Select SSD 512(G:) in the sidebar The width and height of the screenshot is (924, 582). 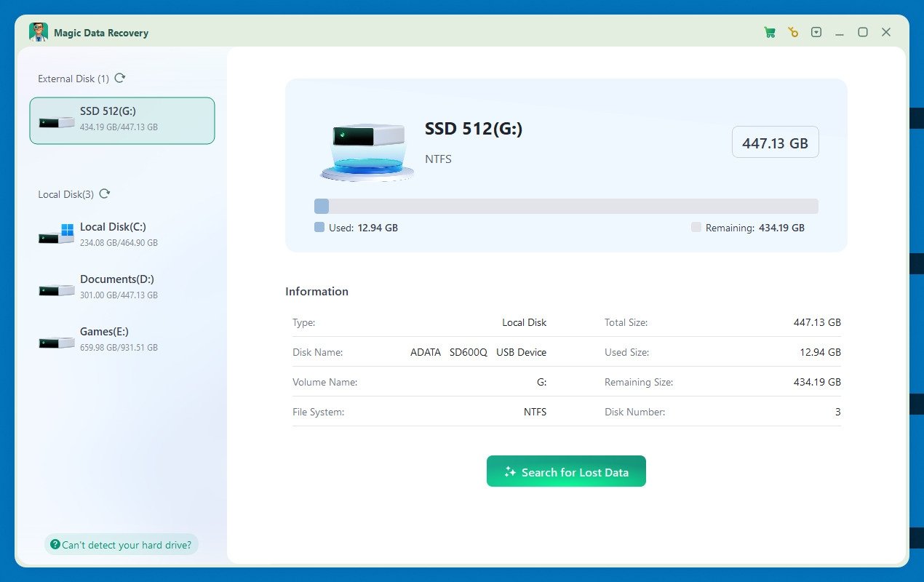pyautogui.click(x=122, y=121)
